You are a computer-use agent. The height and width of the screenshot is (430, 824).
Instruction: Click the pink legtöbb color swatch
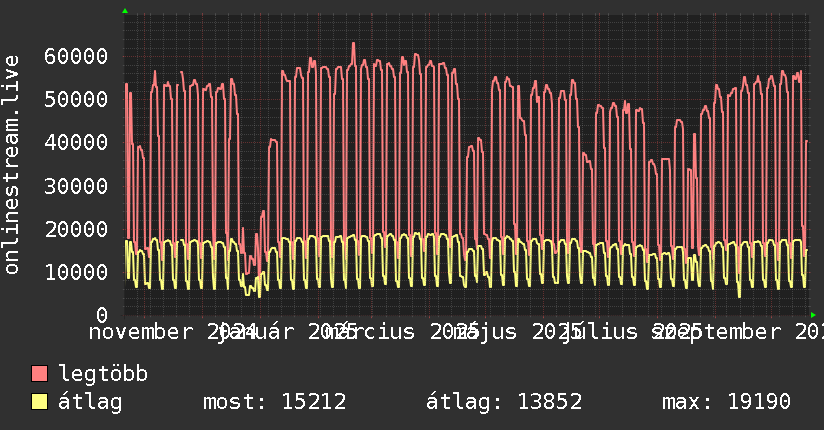click(40, 373)
